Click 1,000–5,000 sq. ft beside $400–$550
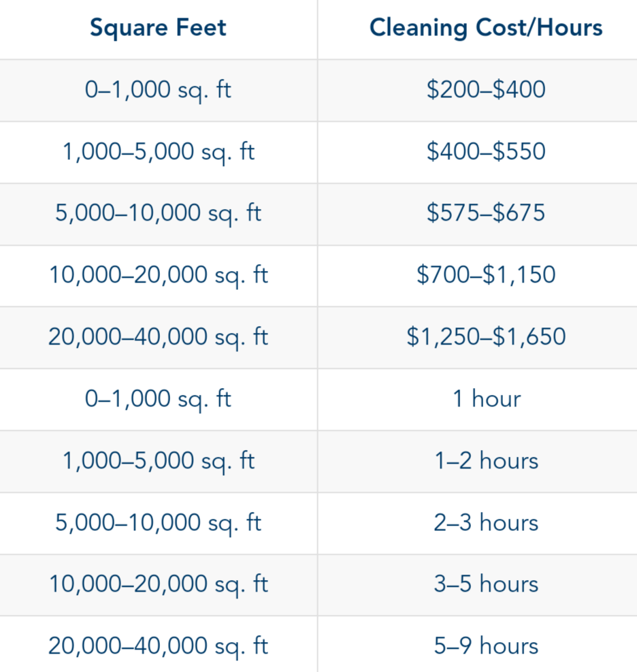Image resolution: width=637 pixels, height=672 pixels. tap(158, 151)
